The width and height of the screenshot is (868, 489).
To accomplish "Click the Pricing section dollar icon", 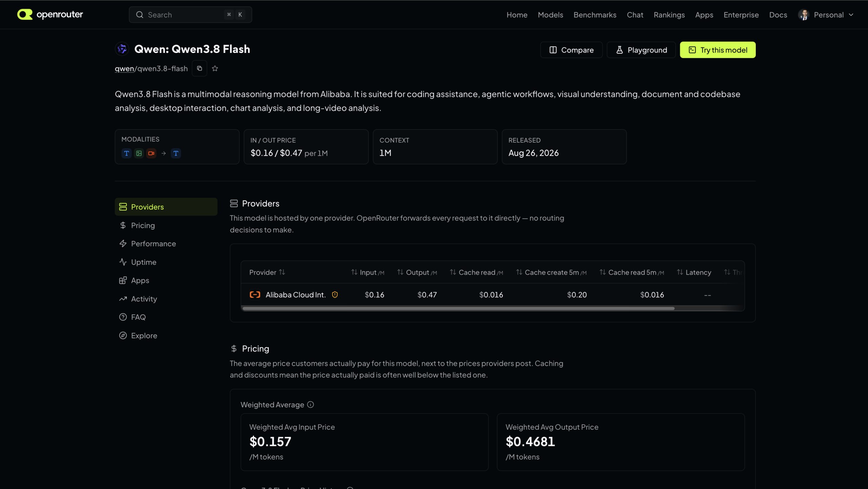I will coord(234,349).
